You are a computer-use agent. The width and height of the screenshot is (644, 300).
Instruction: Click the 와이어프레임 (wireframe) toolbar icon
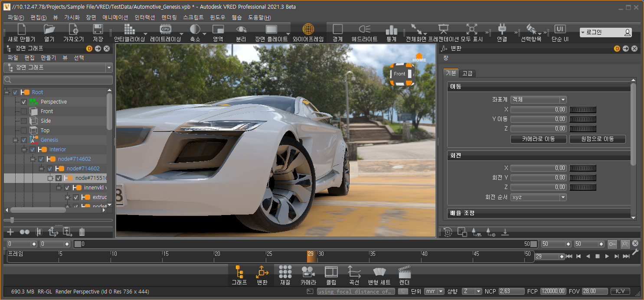308,29
